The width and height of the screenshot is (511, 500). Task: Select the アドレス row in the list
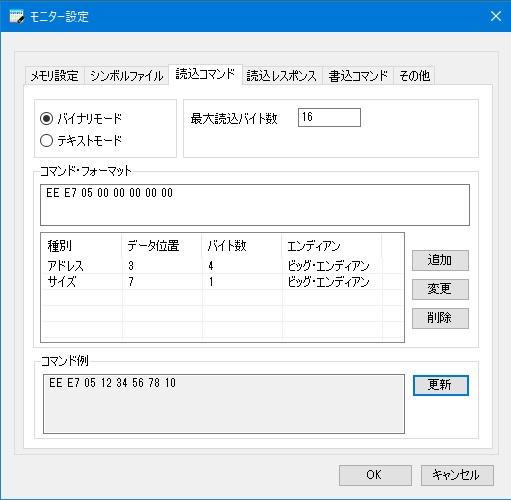pyautogui.click(x=222, y=266)
